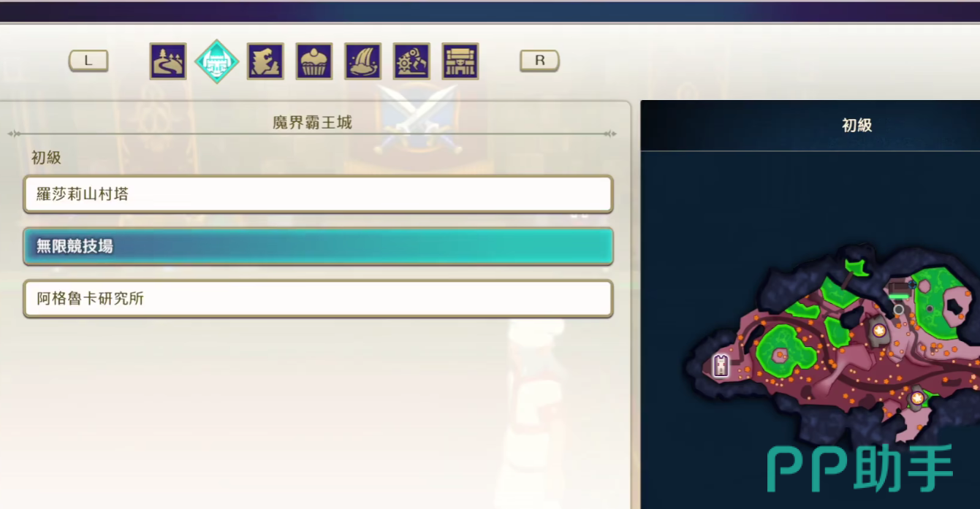Select 阿格魯卡研究所 list entry
Image resolution: width=980 pixels, height=509 pixels.
tap(318, 299)
